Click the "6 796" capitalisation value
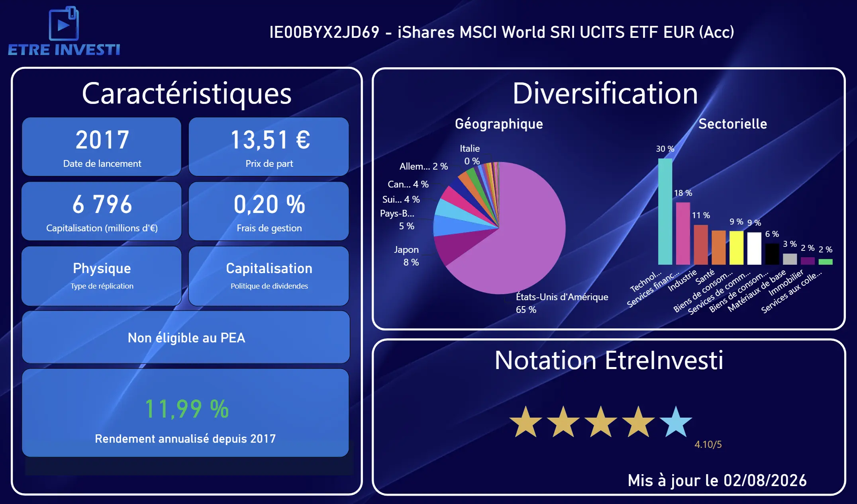Viewport: 857px width, 504px height. (x=102, y=204)
